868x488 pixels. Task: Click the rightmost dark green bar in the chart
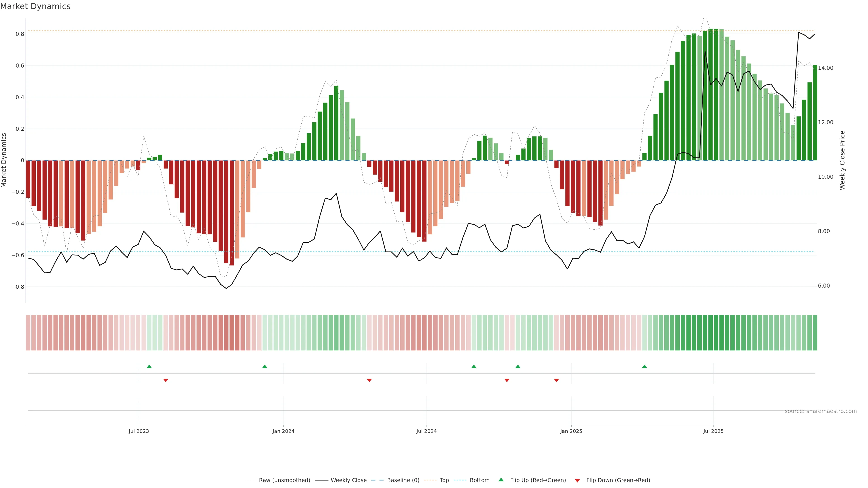click(815, 113)
